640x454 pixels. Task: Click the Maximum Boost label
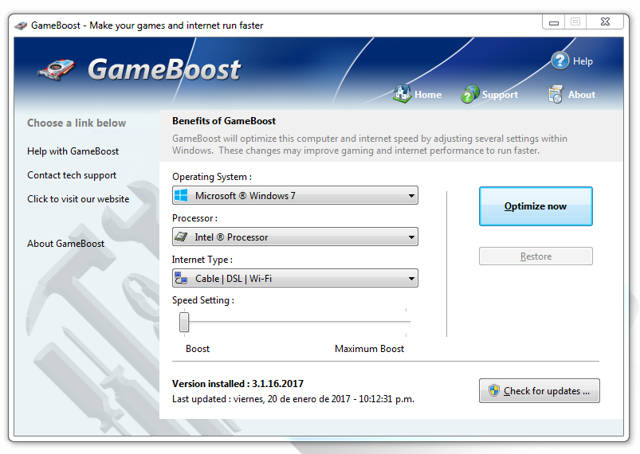click(369, 349)
